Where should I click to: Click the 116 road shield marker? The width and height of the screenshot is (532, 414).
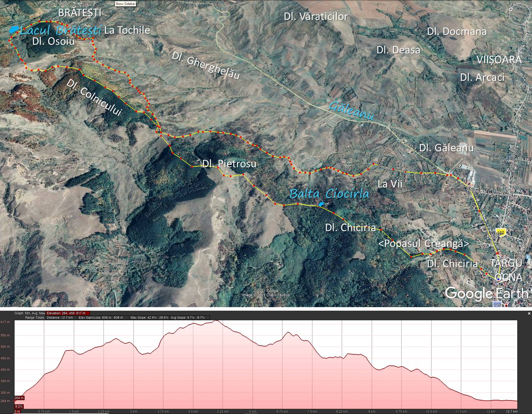pos(497,305)
